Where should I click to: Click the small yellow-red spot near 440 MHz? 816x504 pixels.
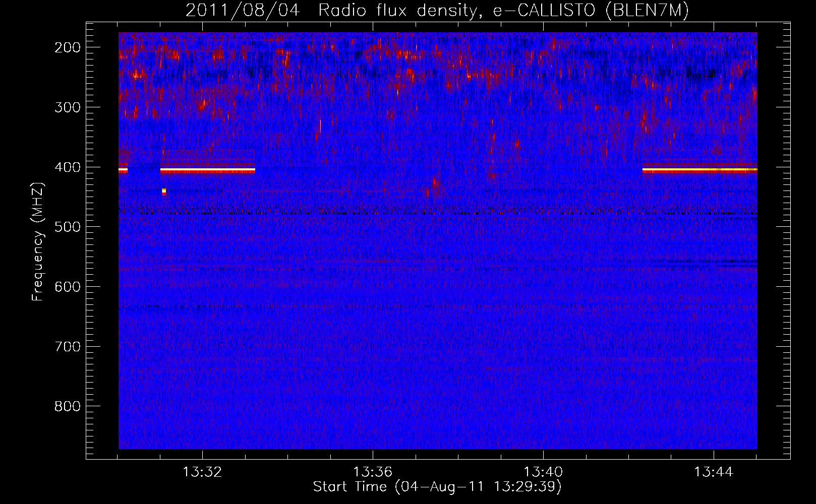164,192
